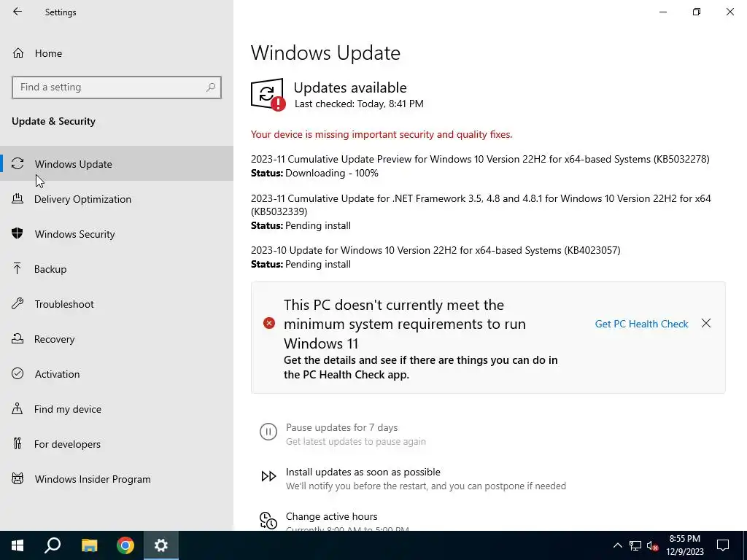Select Windows Update in sidebar
This screenshot has width=747, height=560.
click(117, 164)
